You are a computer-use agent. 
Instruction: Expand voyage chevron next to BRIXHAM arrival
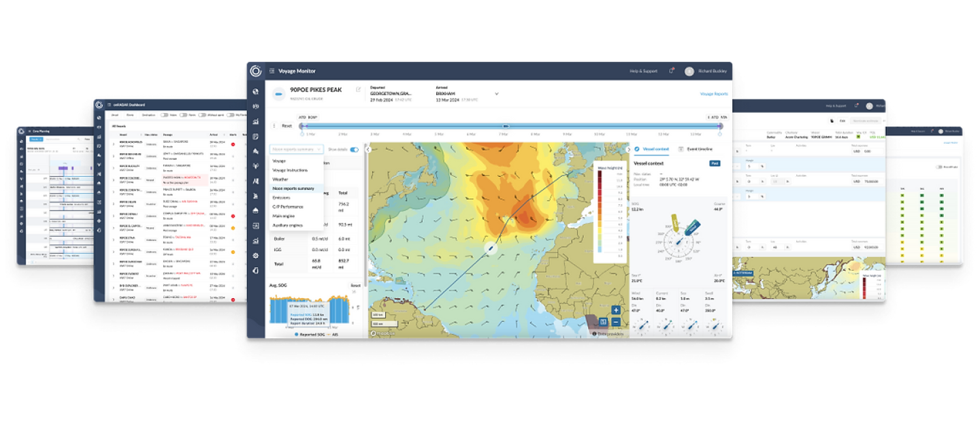pos(496,94)
